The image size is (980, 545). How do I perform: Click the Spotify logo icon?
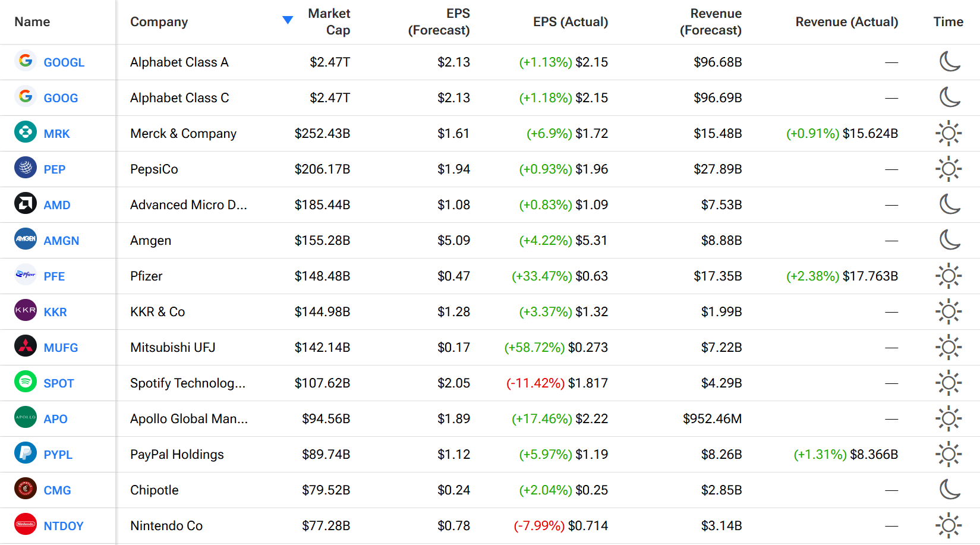pyautogui.click(x=26, y=382)
